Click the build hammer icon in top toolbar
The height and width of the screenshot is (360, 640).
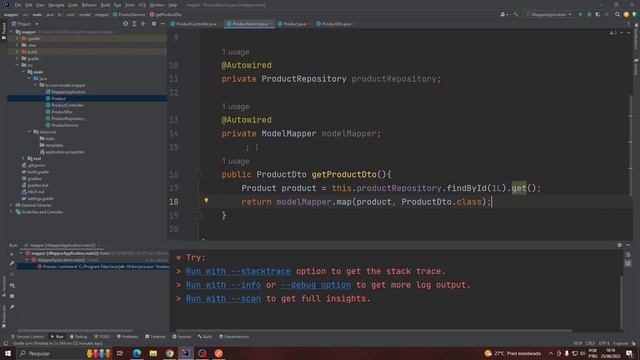516,14
